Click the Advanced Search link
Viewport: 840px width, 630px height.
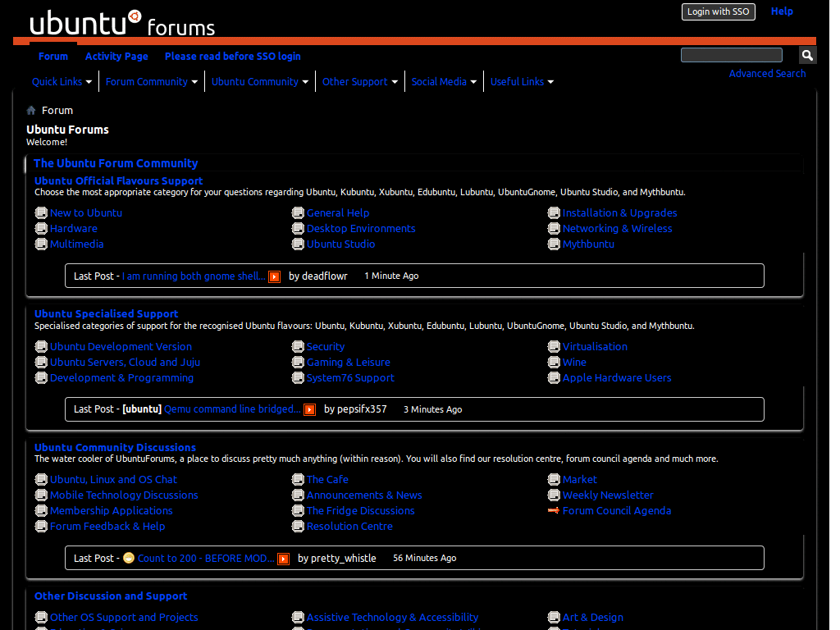(767, 73)
